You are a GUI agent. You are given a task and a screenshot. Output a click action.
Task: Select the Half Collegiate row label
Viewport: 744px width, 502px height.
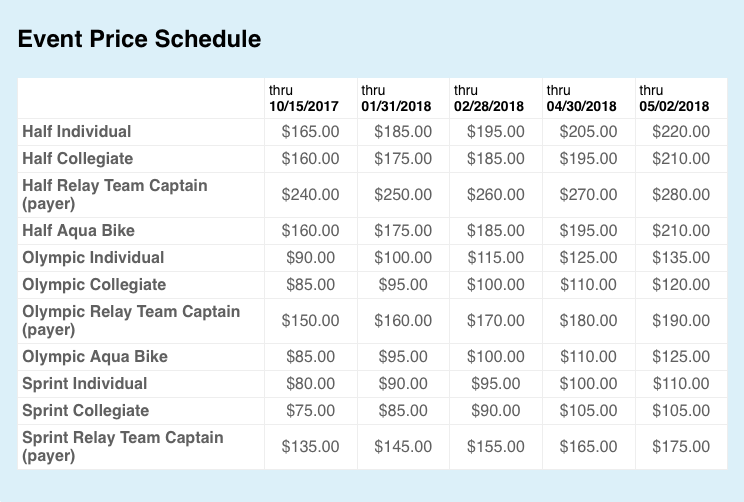(77, 158)
